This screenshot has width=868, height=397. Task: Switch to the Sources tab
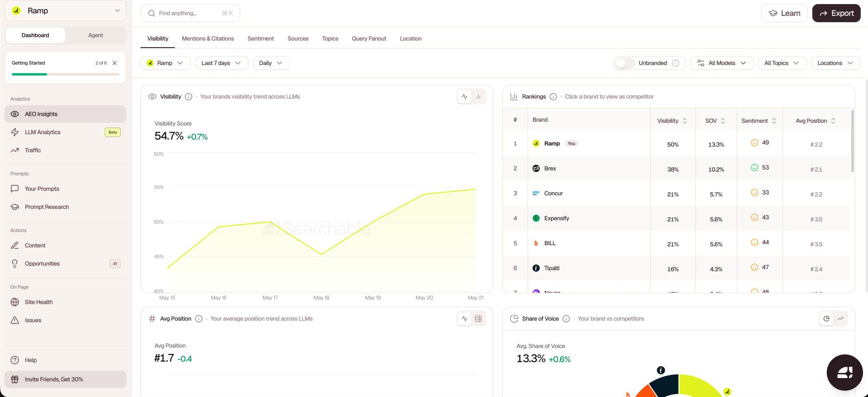[x=298, y=38]
